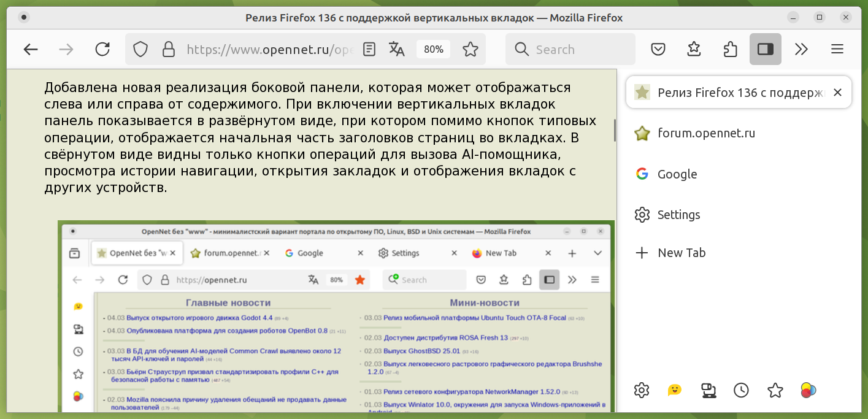The height and width of the screenshot is (419, 868).
Task: Reset the 80% zoom level badge
Action: coord(433,50)
